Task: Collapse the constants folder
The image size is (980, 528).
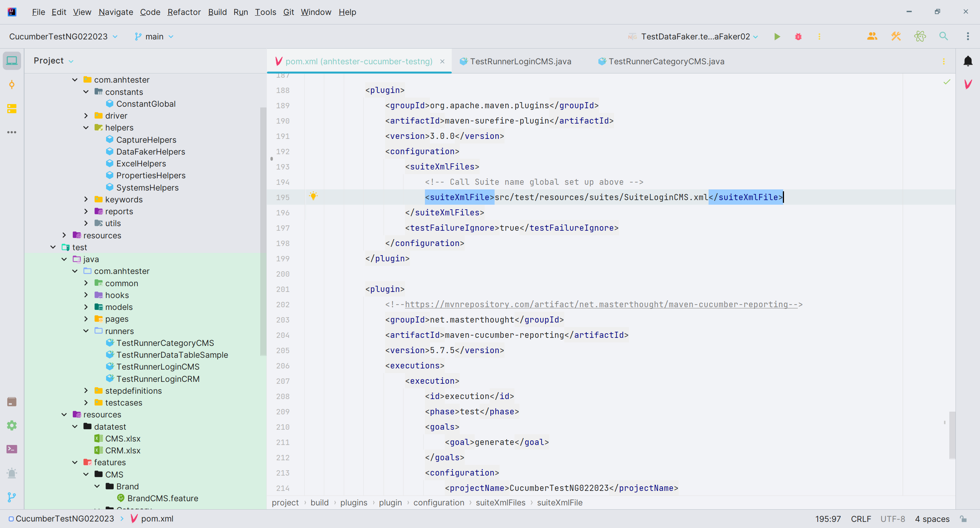Action: (x=86, y=92)
